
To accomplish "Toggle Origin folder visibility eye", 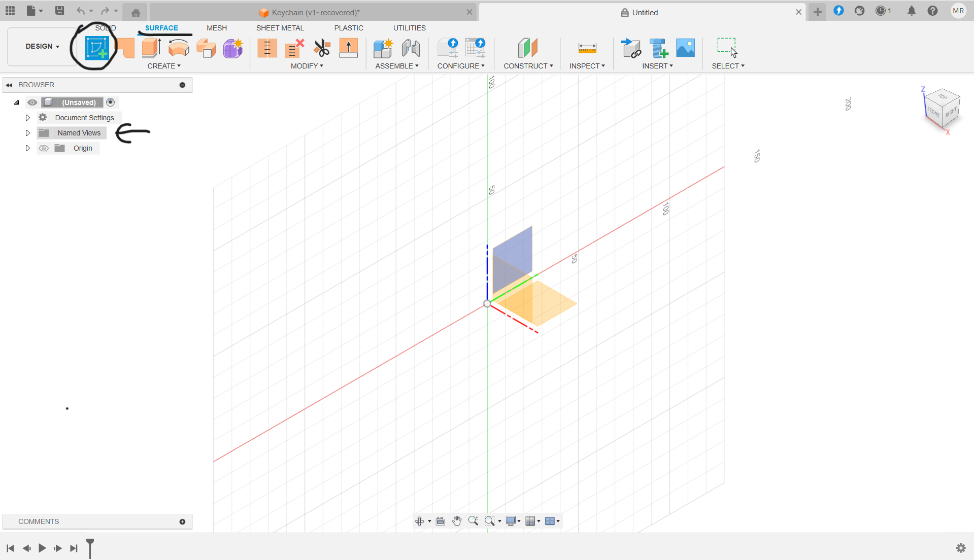I will [44, 148].
